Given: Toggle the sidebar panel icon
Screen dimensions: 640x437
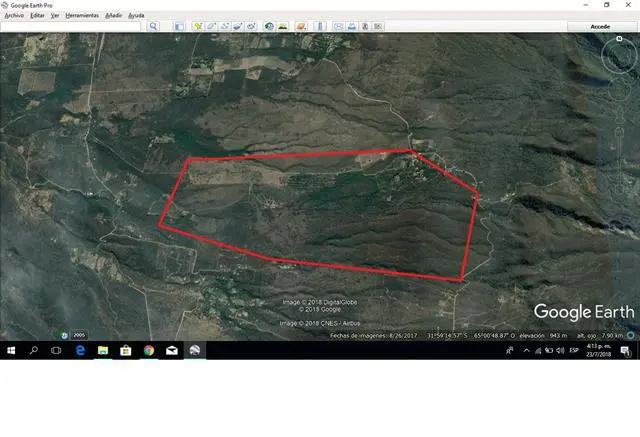Looking at the screenshot, I should pos(179,27).
